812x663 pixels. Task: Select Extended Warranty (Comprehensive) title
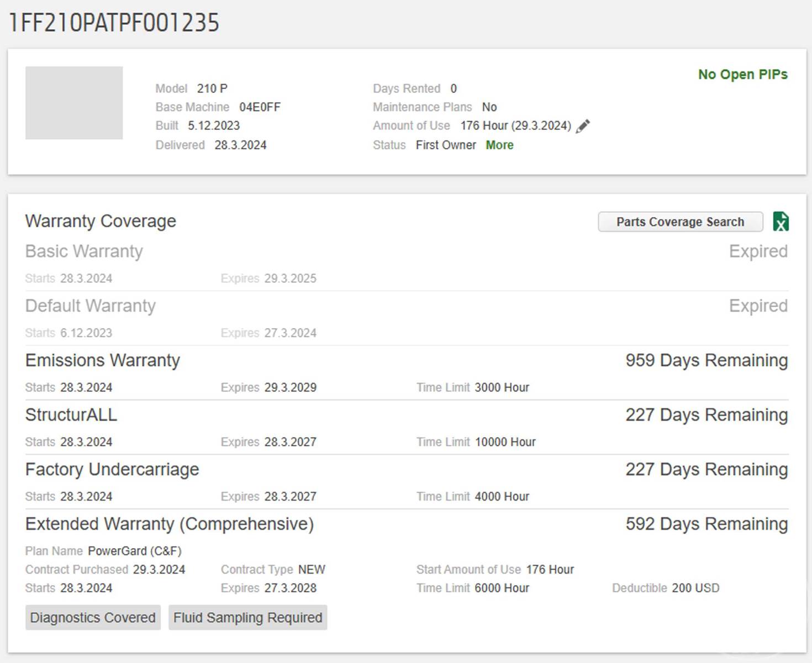[x=170, y=524]
